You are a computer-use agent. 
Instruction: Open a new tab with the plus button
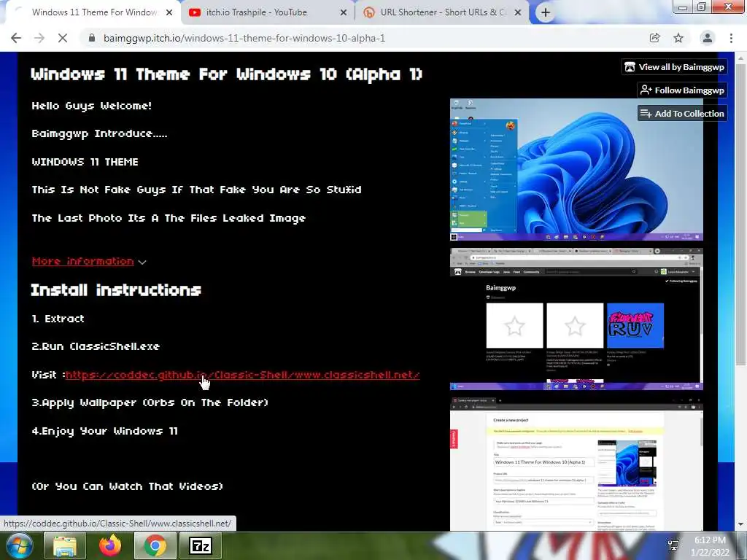point(546,13)
